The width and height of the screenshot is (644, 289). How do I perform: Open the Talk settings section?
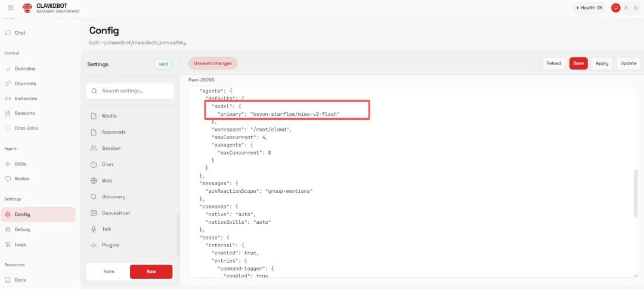pos(106,229)
